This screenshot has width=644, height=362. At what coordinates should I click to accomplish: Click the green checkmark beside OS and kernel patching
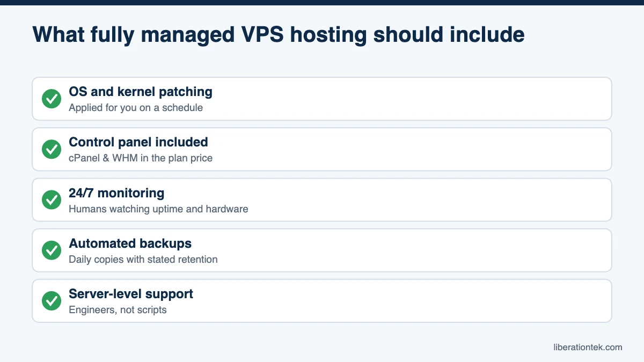click(52, 99)
